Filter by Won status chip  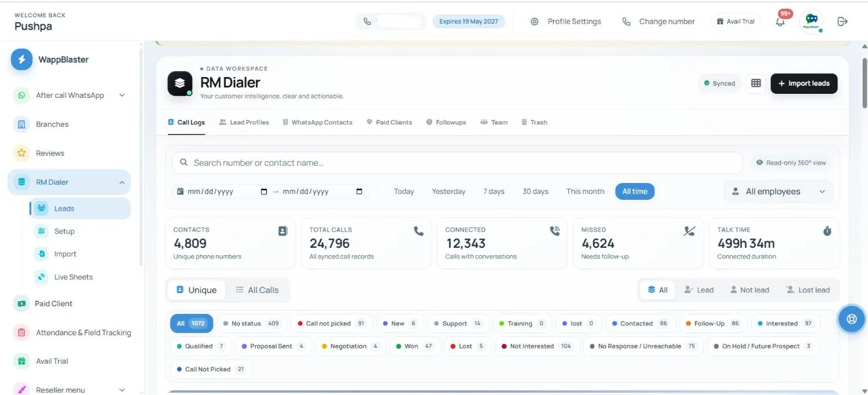coord(414,346)
